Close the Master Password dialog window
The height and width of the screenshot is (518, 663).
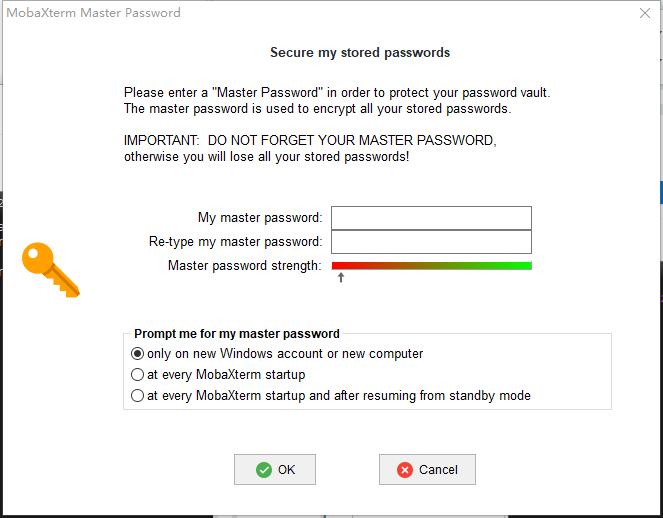click(x=645, y=13)
